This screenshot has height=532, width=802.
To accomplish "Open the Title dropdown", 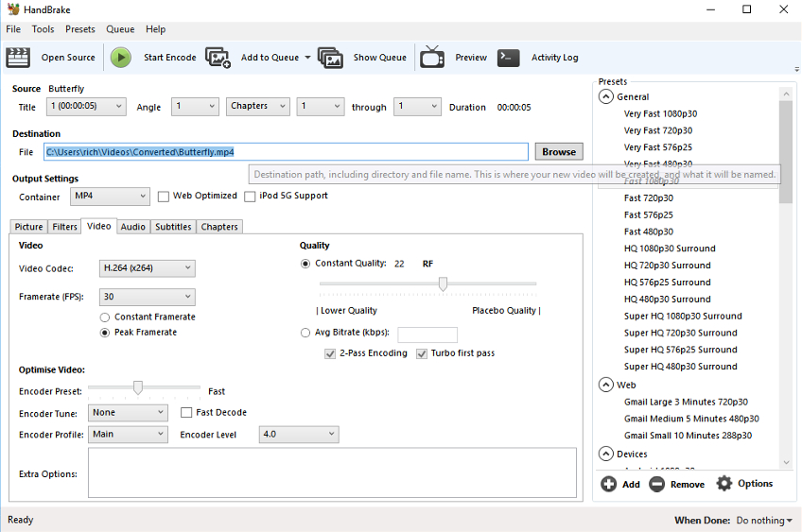I will (x=86, y=106).
